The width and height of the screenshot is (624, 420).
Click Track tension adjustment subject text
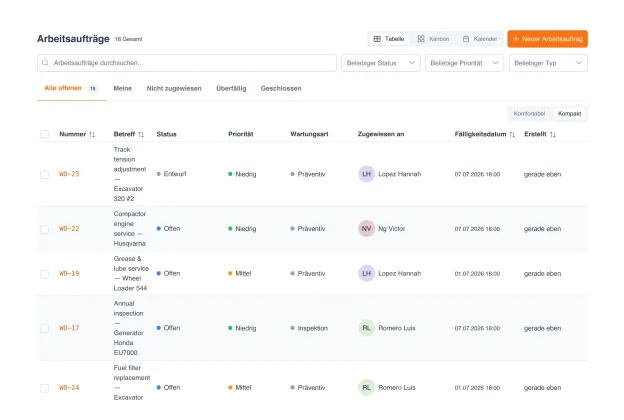(130, 174)
